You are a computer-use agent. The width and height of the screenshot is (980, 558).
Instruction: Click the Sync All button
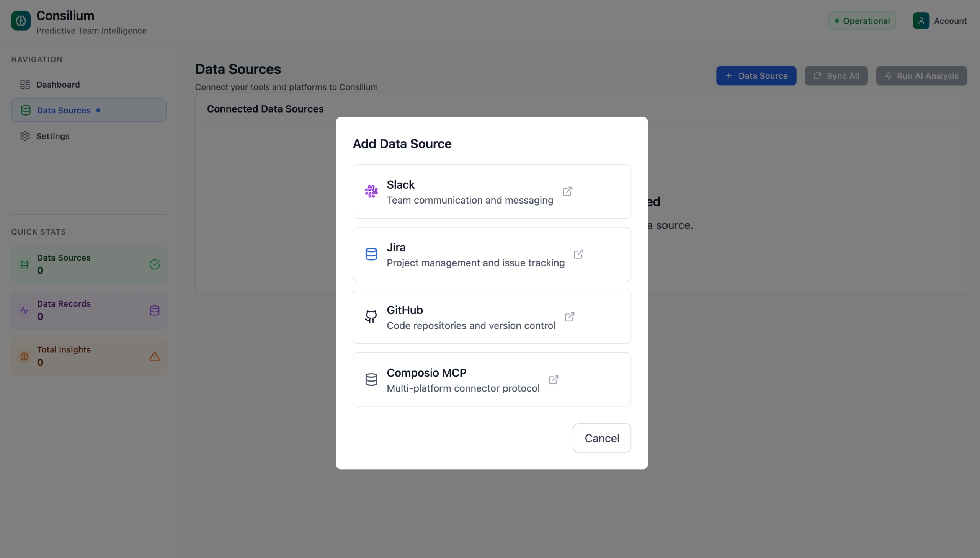[836, 76]
